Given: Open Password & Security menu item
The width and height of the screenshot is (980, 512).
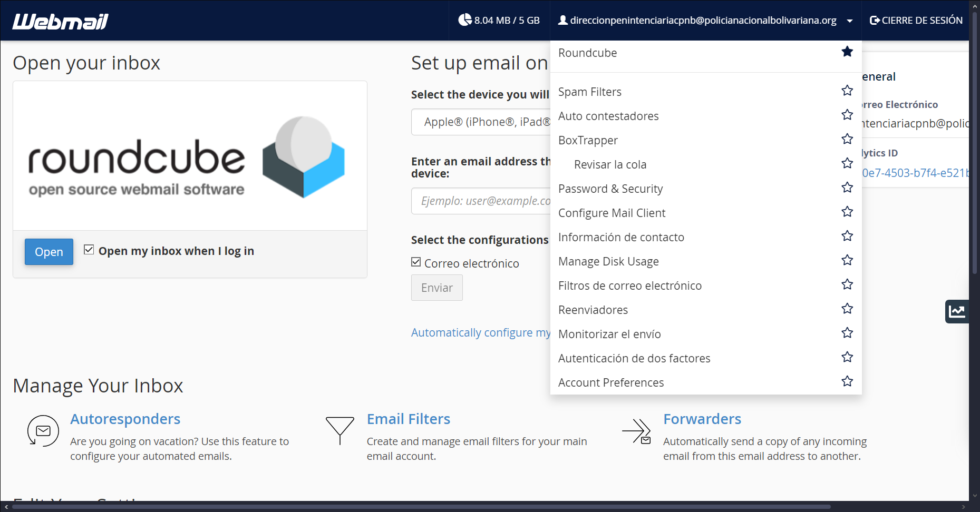Looking at the screenshot, I should [610, 189].
